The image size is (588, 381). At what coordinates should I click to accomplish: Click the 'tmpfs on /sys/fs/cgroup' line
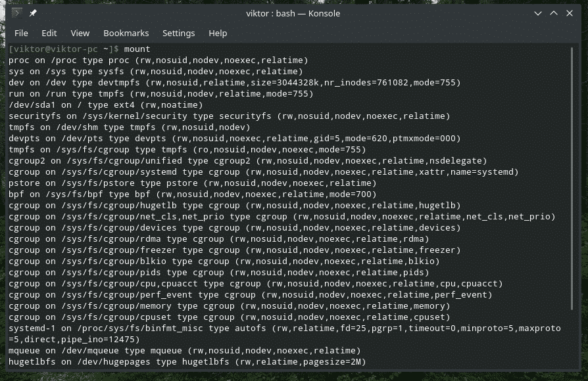[187, 150]
